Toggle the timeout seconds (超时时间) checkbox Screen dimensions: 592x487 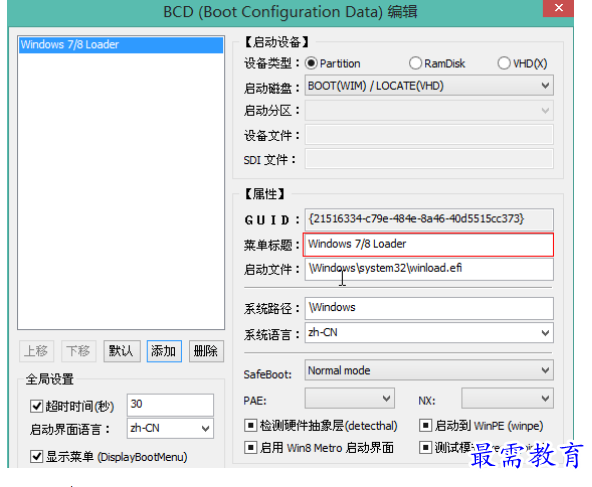(x=36, y=406)
